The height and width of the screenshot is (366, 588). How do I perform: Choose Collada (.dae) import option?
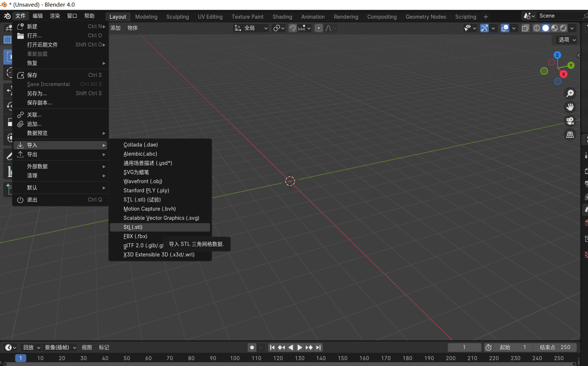[160, 145]
